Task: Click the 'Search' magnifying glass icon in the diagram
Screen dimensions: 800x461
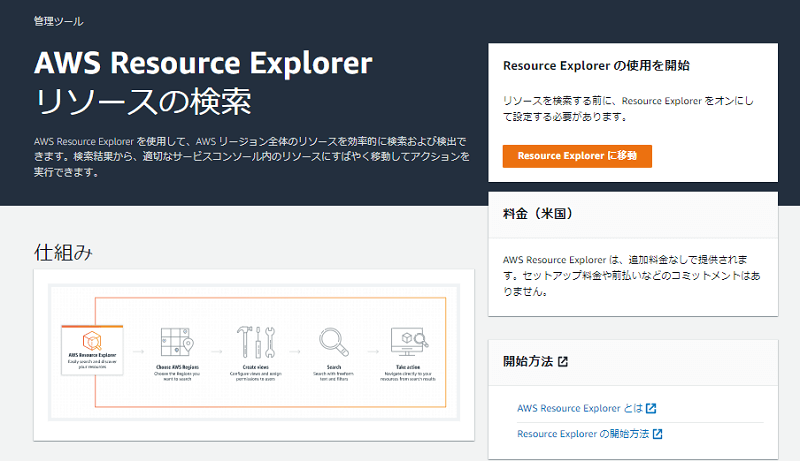Action: [x=334, y=342]
